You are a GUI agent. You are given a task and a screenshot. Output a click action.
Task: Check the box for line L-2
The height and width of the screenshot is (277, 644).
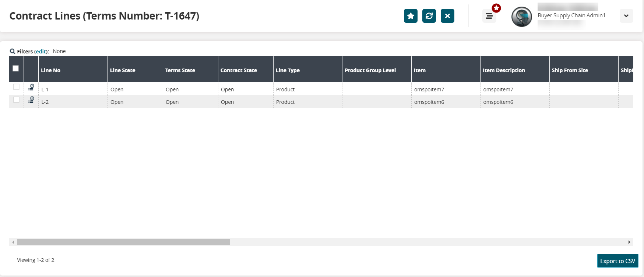16,99
